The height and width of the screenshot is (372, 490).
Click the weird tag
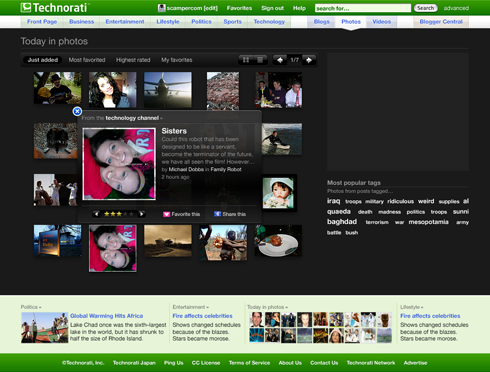point(426,201)
